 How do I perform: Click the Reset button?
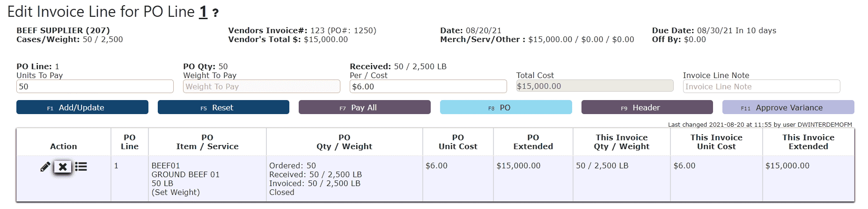(x=223, y=107)
